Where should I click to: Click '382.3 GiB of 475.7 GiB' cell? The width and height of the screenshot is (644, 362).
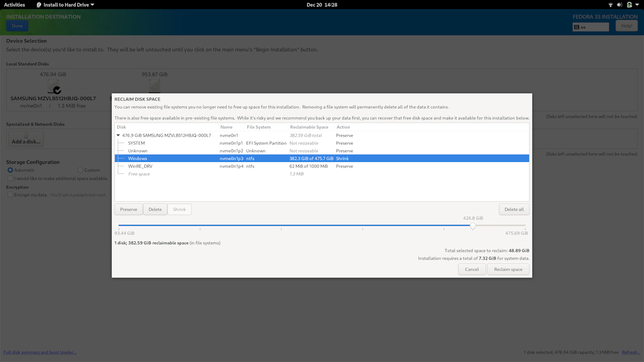[311, 158]
